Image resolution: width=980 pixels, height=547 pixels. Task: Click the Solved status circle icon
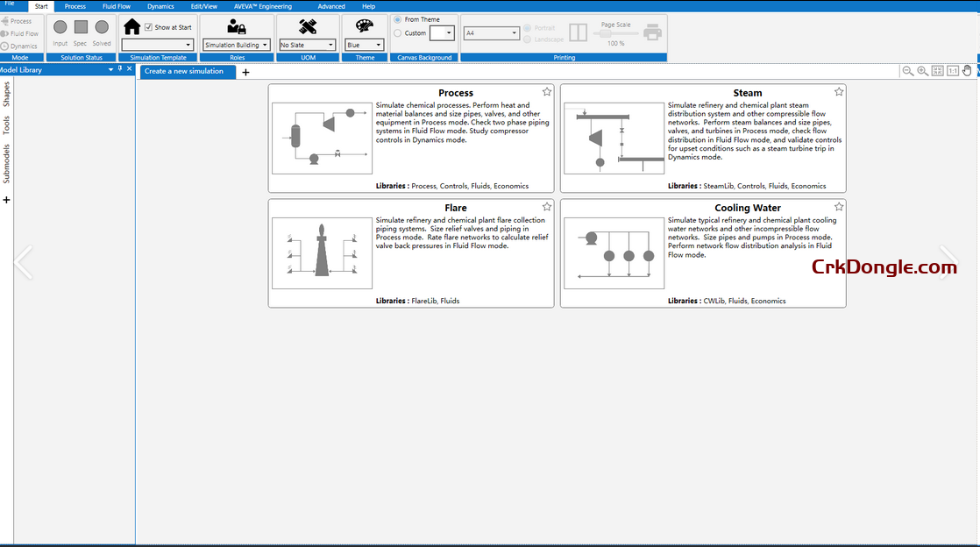tap(102, 27)
